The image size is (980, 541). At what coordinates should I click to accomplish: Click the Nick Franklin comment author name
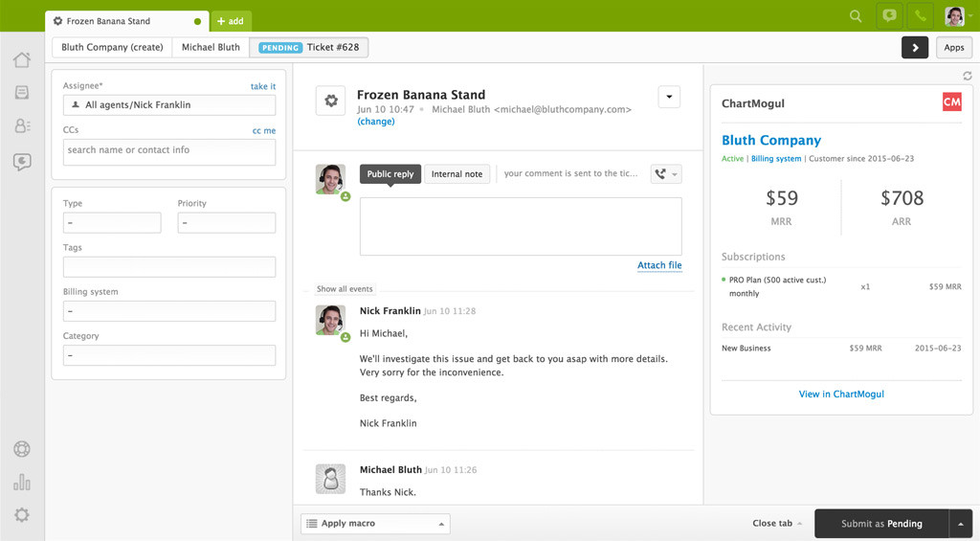click(390, 311)
